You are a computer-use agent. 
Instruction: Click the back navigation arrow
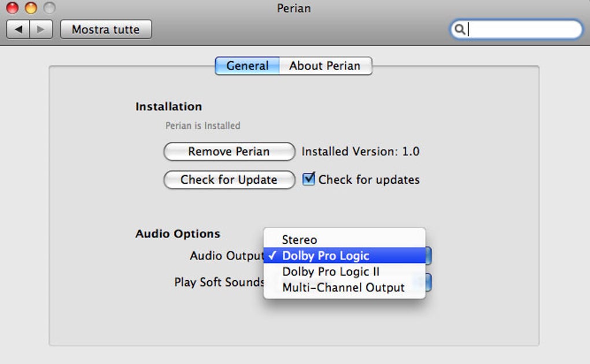point(18,29)
